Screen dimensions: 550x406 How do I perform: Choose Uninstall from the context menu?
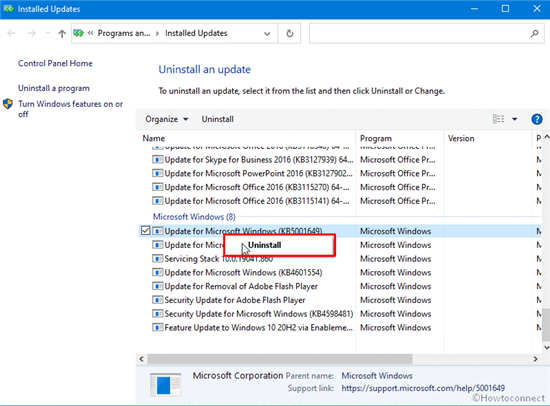pos(279,245)
